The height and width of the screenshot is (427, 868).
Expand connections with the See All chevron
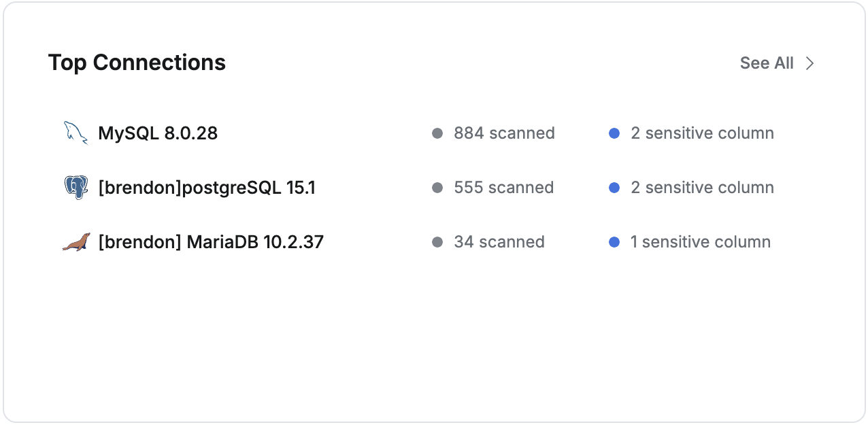coord(809,63)
